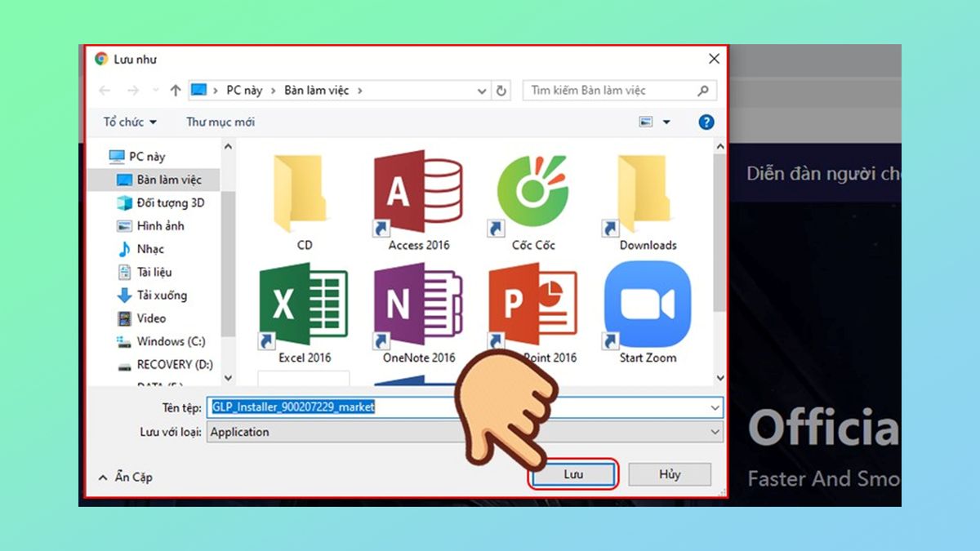The image size is (980, 551).
Task: Close the Lưu như dialog
Action: click(714, 59)
